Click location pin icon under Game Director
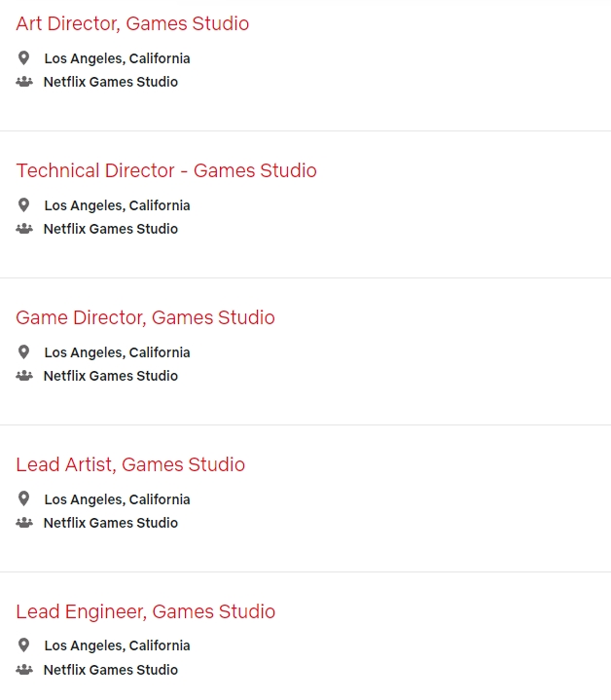Image resolution: width=611 pixels, height=700 pixels. [x=24, y=352]
